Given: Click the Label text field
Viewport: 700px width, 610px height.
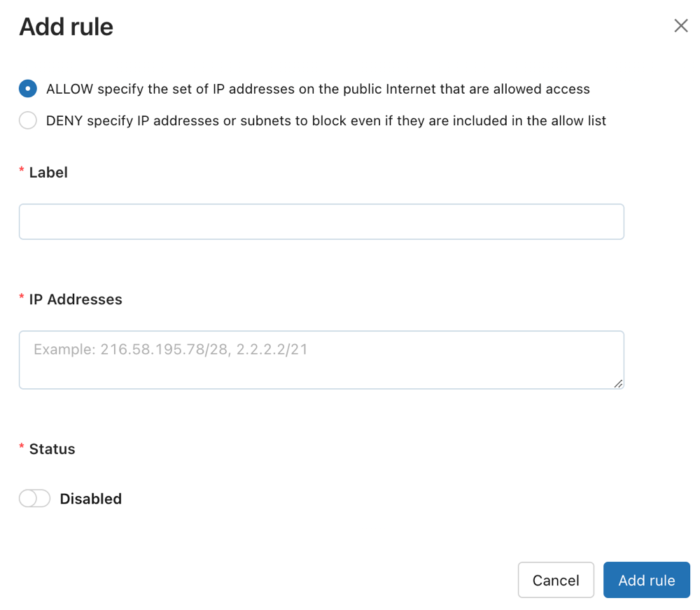Looking at the screenshot, I should 321,221.
